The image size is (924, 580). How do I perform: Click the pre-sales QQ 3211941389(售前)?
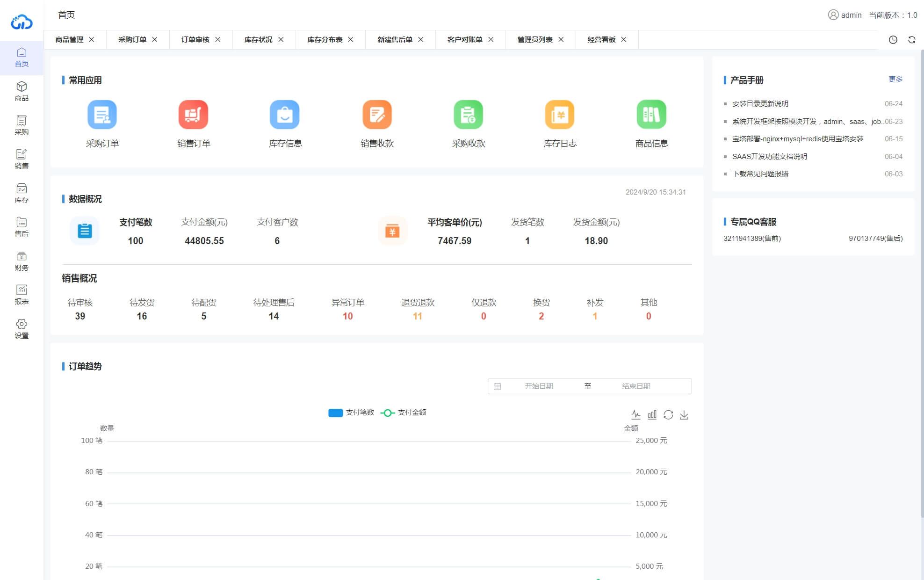(x=752, y=239)
